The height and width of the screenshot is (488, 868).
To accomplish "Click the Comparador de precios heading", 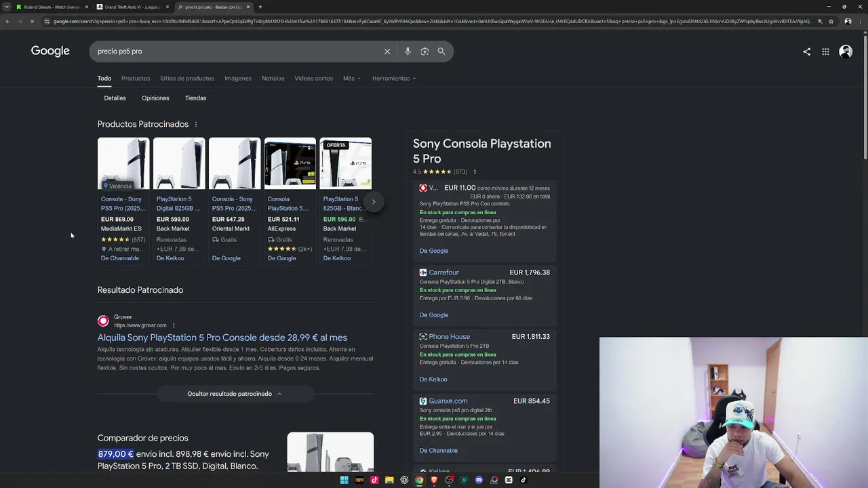I will click(143, 439).
